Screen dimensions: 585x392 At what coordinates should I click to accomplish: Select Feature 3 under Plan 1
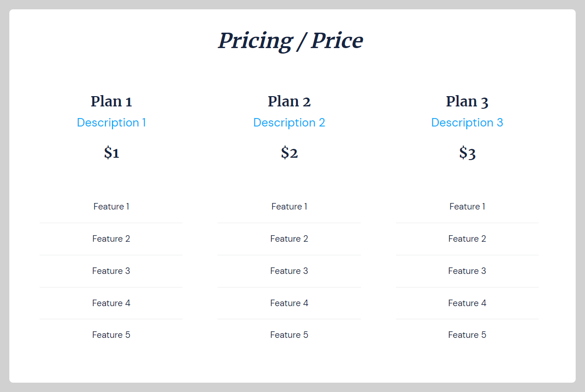coord(111,271)
